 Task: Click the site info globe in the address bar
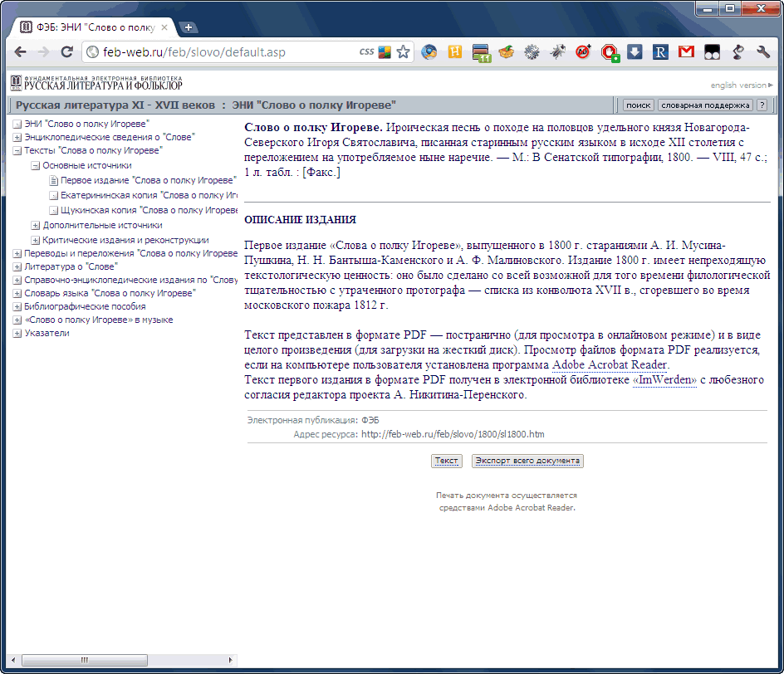[x=92, y=52]
